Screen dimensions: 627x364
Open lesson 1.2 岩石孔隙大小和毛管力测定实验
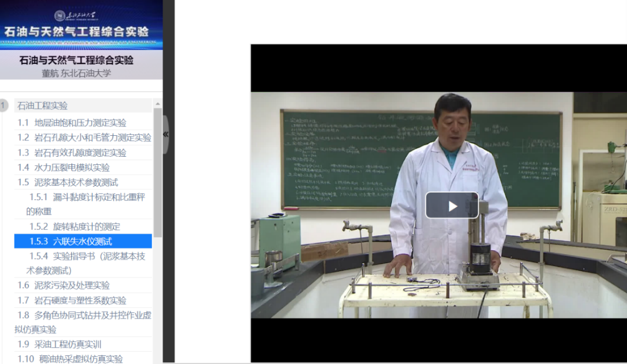pyautogui.click(x=84, y=138)
